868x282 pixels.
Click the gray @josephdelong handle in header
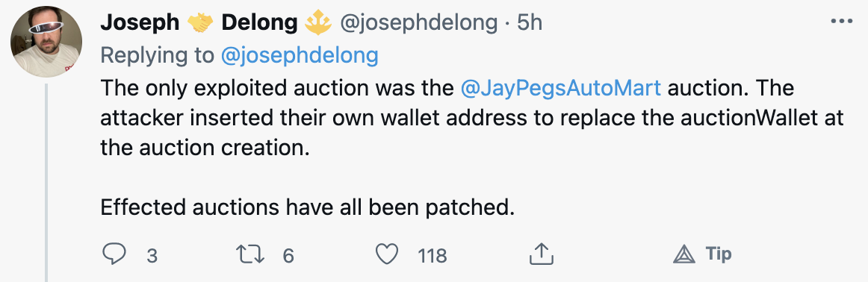pos(418,22)
